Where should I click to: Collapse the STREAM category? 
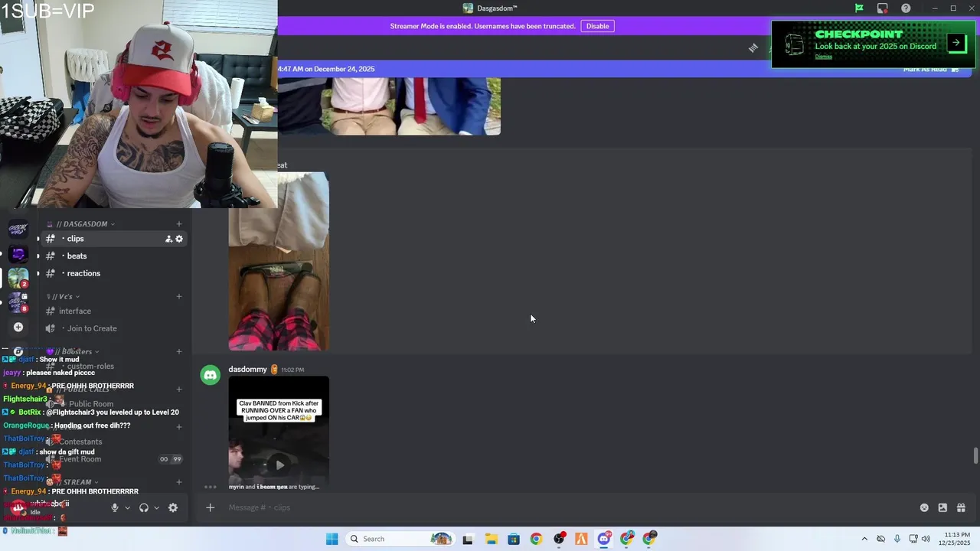coord(73,482)
